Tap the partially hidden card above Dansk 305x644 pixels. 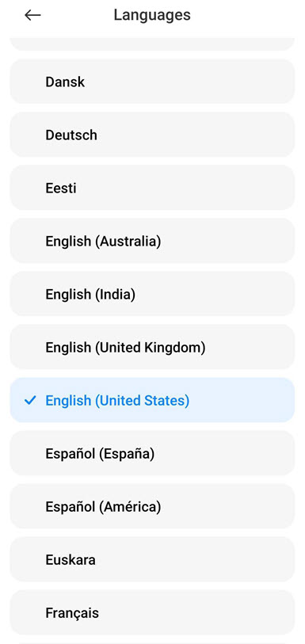pos(152,44)
